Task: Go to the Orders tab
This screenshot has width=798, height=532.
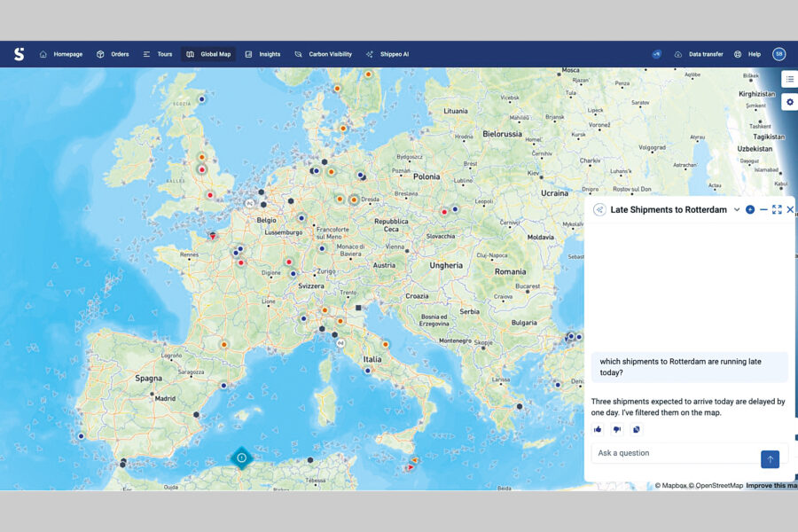Action: [113, 54]
